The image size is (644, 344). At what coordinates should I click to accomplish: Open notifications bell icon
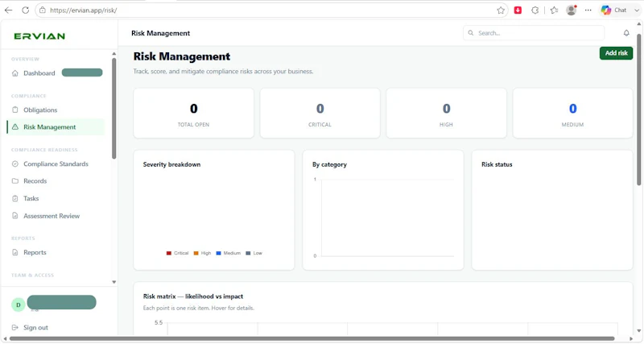pos(626,33)
